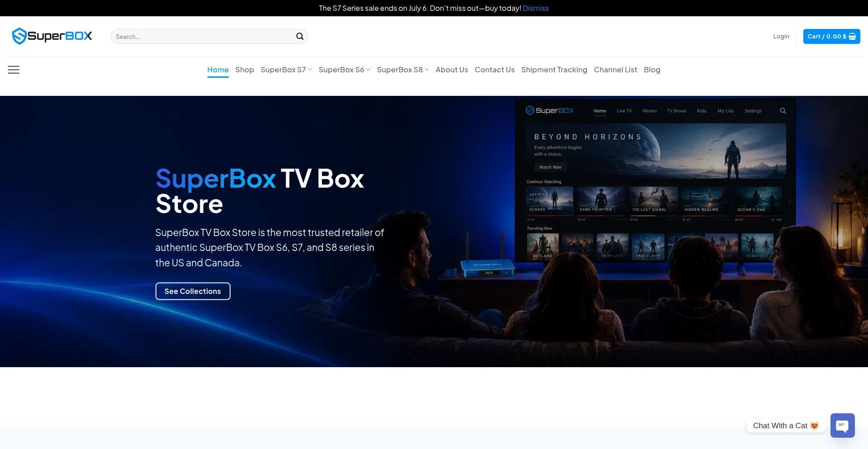The width and height of the screenshot is (868, 449).
Task: Click the SuperBox logo in the header
Action: 52,36
